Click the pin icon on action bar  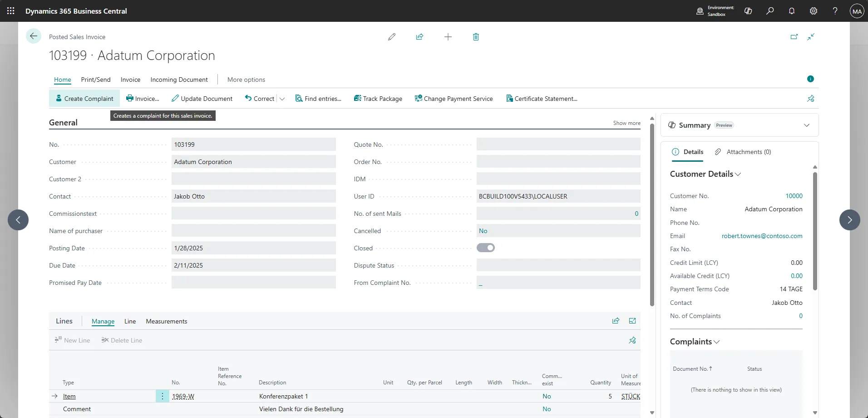[811, 99]
